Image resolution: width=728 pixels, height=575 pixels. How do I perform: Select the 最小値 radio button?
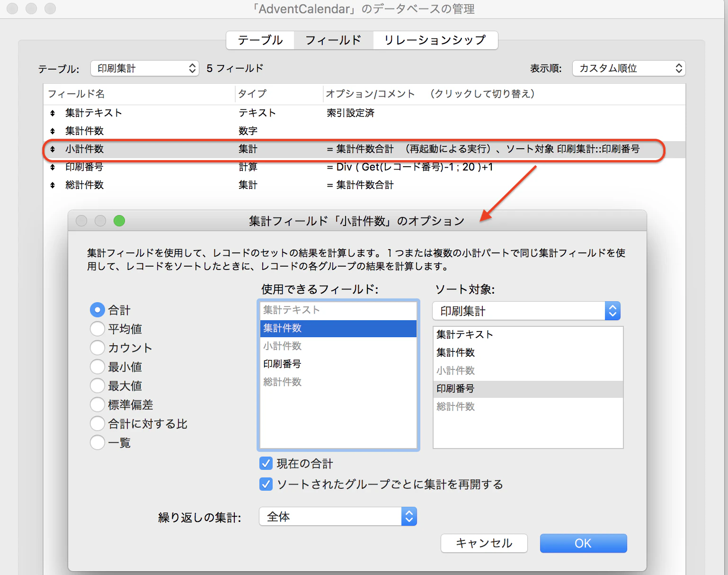click(98, 367)
